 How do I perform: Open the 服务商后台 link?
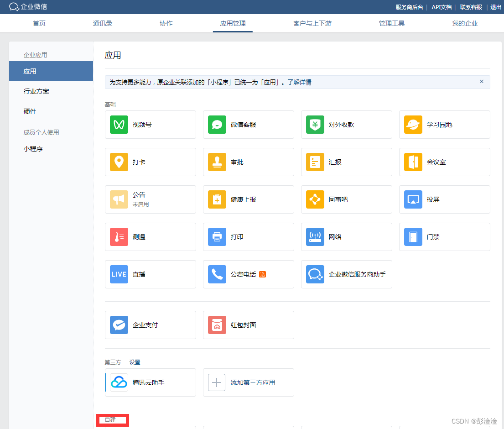pos(409,7)
